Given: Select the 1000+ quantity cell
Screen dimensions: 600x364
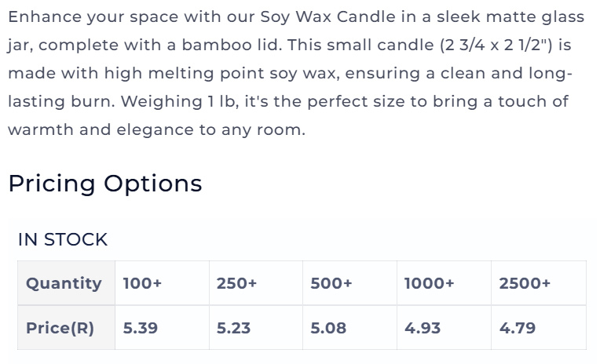Looking at the screenshot, I should pos(444,283).
